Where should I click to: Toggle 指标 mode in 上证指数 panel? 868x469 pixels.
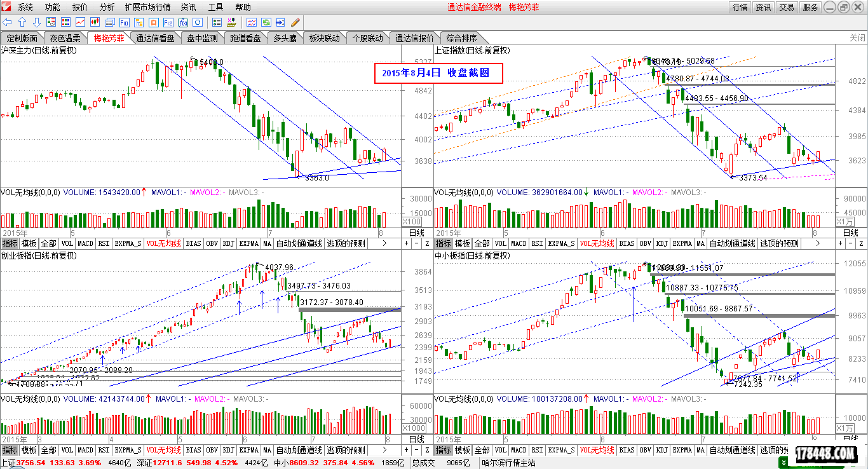444,243
